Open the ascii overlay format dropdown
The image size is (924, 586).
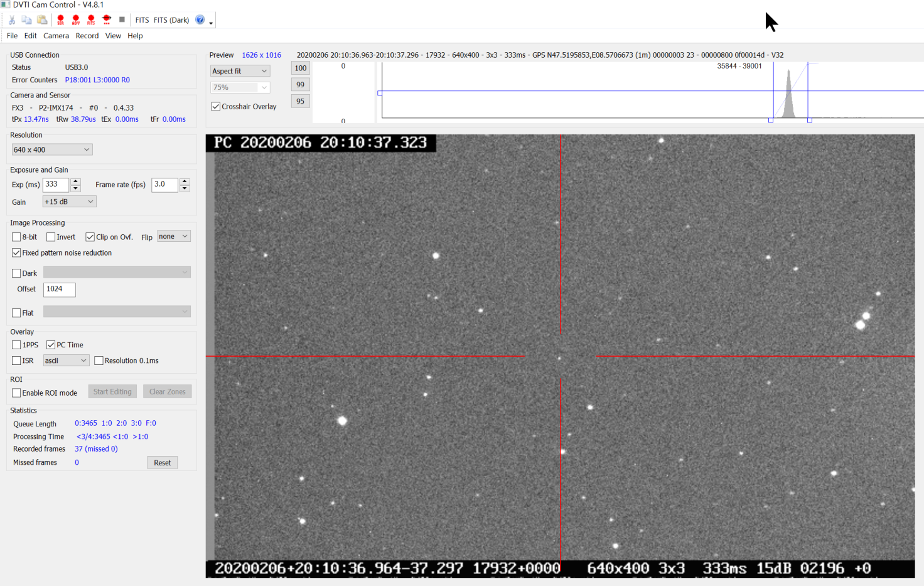66,361
